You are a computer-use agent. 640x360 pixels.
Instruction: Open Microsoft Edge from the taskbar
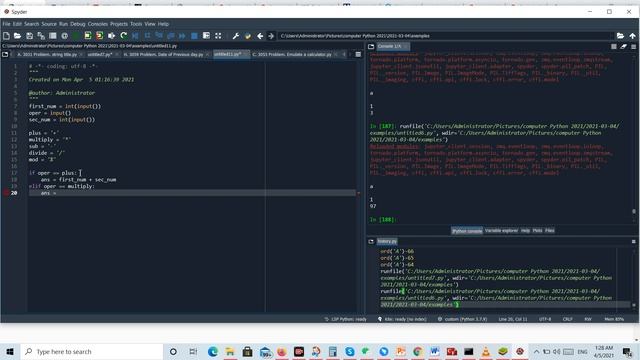click(x=213, y=351)
